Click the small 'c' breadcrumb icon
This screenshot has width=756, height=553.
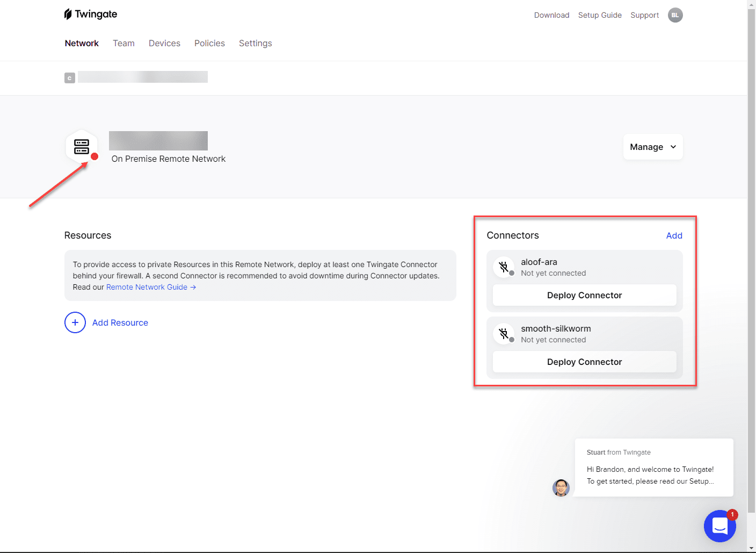[x=70, y=78]
